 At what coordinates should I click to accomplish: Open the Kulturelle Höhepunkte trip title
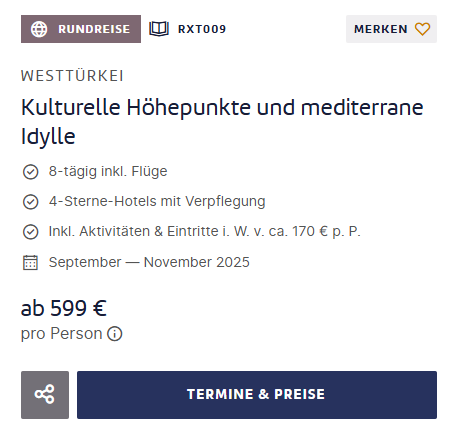[222, 122]
